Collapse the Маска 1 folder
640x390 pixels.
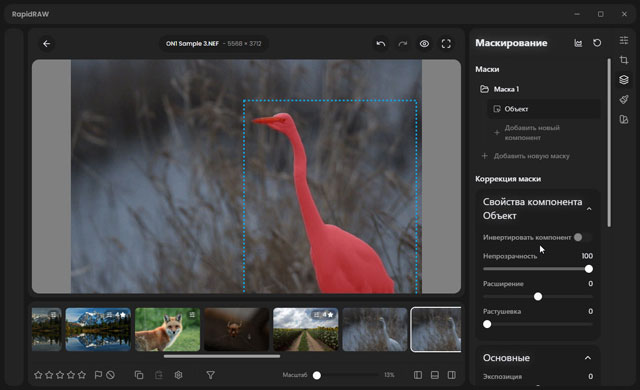coord(484,89)
